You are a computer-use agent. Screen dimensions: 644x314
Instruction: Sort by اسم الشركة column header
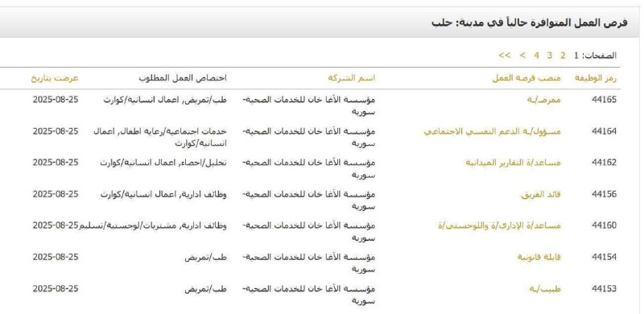click(352, 78)
